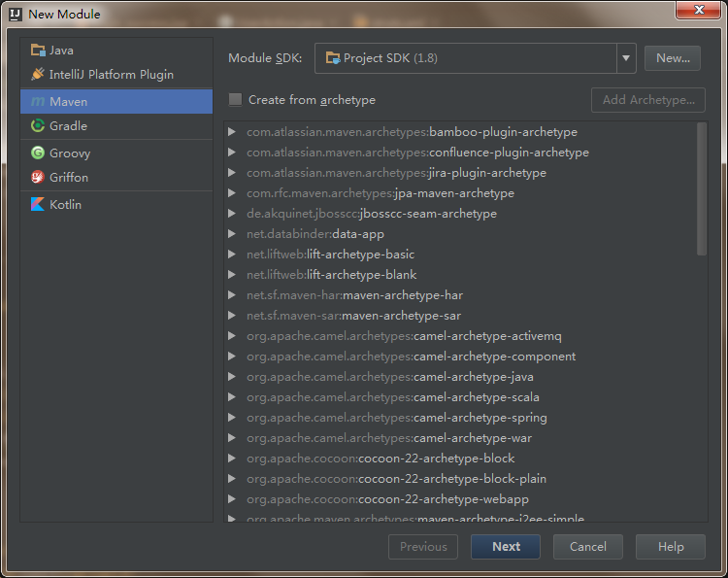Expand jira-plugin-archetype entry

[232, 173]
